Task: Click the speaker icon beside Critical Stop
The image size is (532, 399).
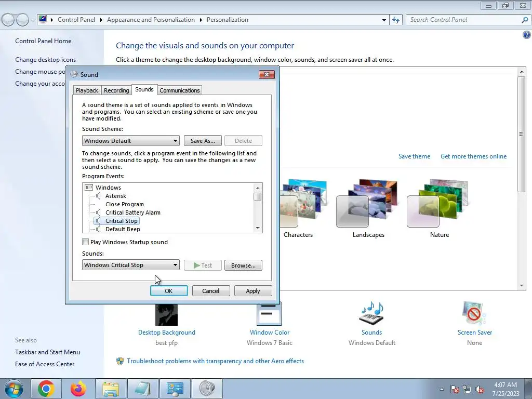Action: 98,221
